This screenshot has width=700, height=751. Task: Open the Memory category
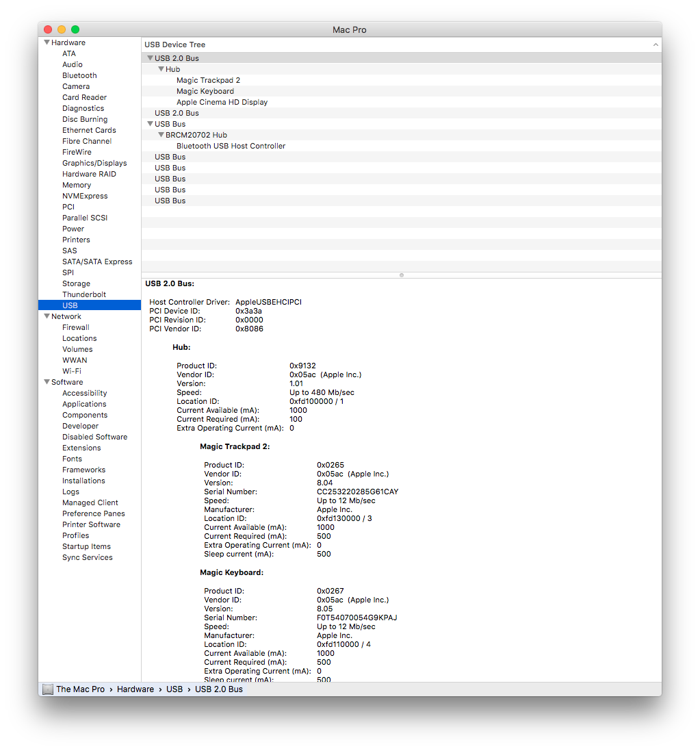pyautogui.click(x=76, y=185)
